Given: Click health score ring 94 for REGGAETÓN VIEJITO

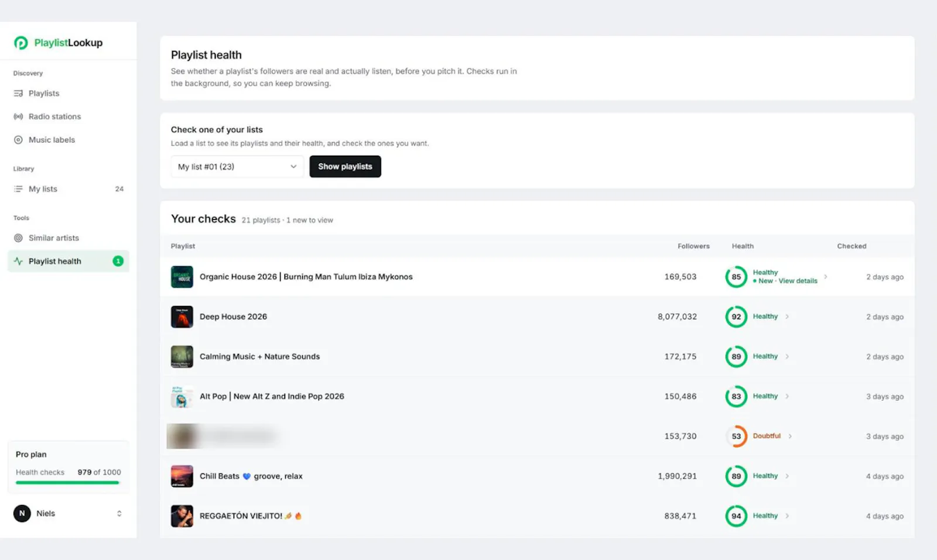Looking at the screenshot, I should click(736, 516).
